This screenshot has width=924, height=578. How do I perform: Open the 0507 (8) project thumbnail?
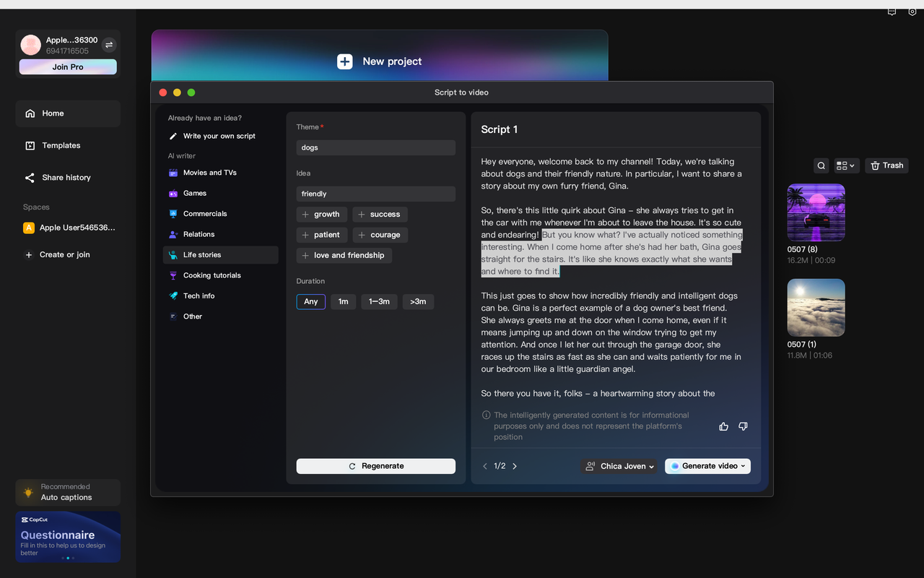816,212
